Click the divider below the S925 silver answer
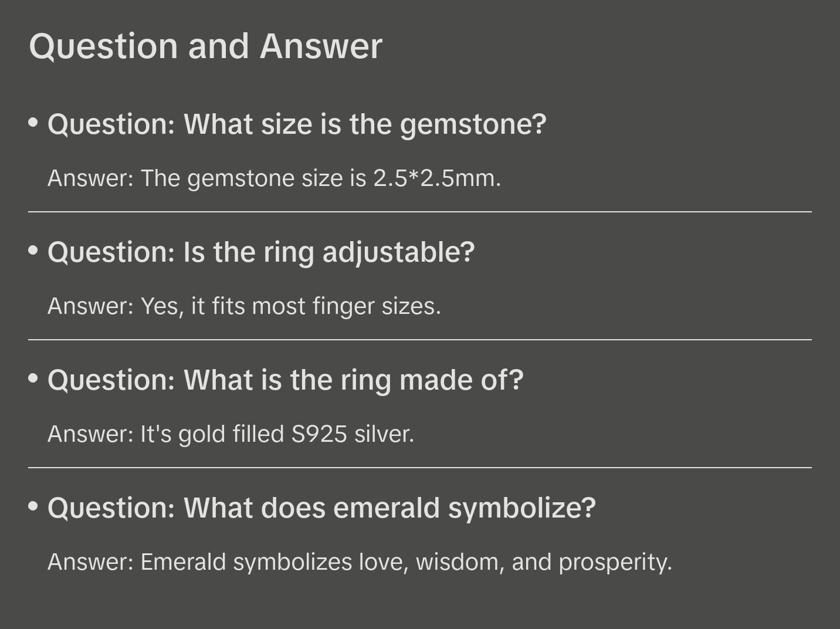Image resolution: width=840 pixels, height=629 pixels. 420,468
